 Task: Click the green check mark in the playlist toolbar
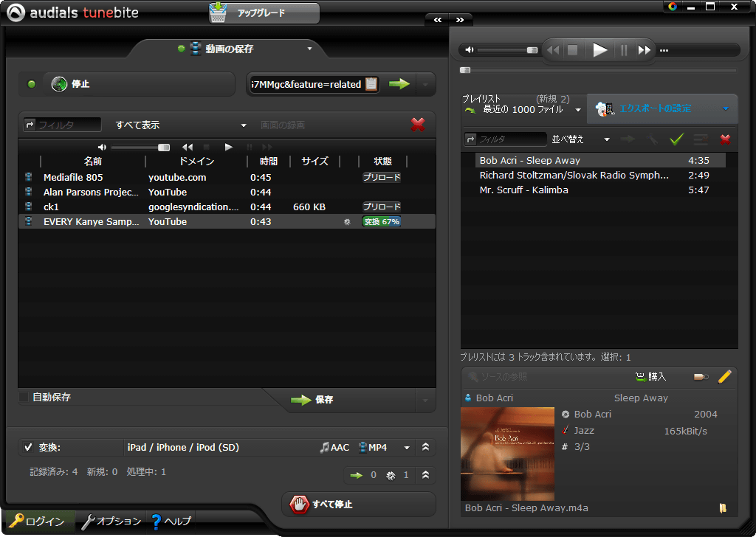click(677, 139)
